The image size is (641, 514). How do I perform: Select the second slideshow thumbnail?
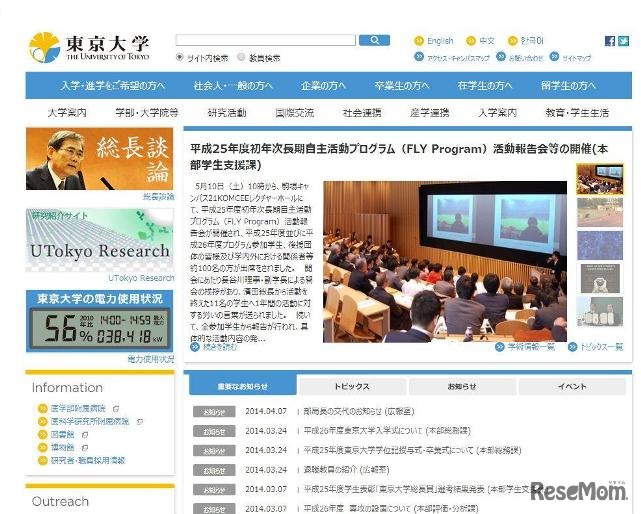pos(600,212)
